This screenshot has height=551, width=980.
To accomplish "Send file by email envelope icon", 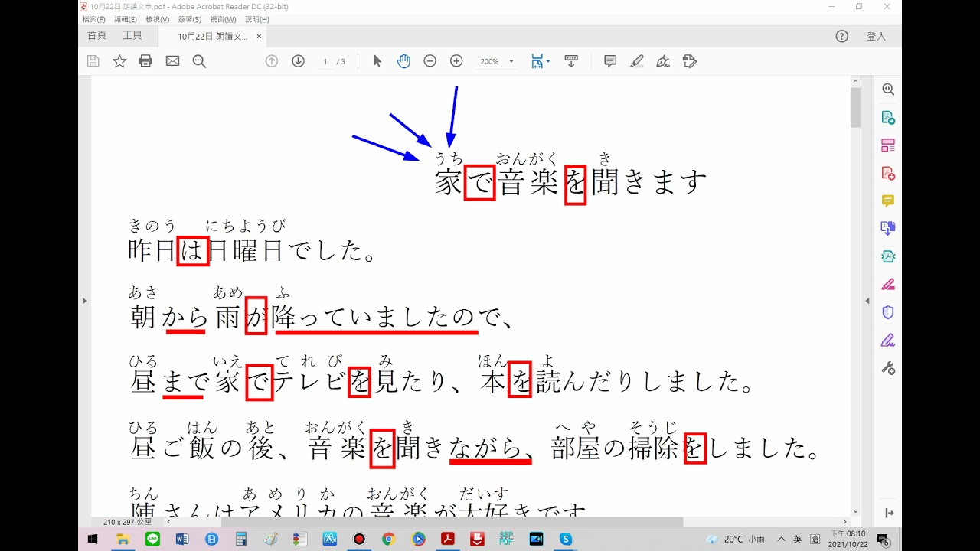I will click(172, 61).
